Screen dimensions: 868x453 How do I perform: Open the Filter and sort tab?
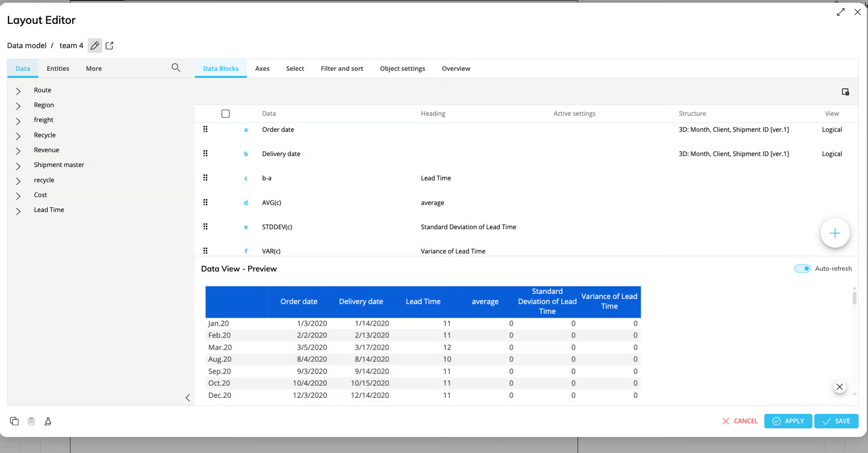click(342, 69)
